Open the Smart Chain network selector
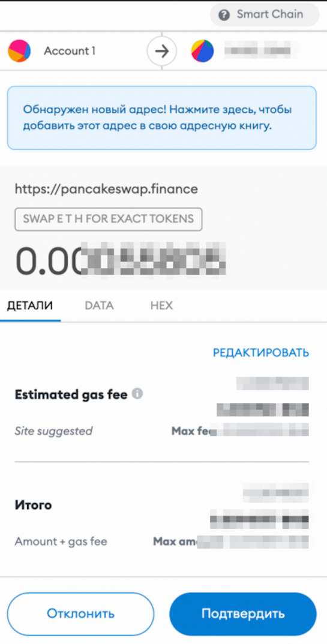Screen dimensions: 327x644 pos(265,15)
